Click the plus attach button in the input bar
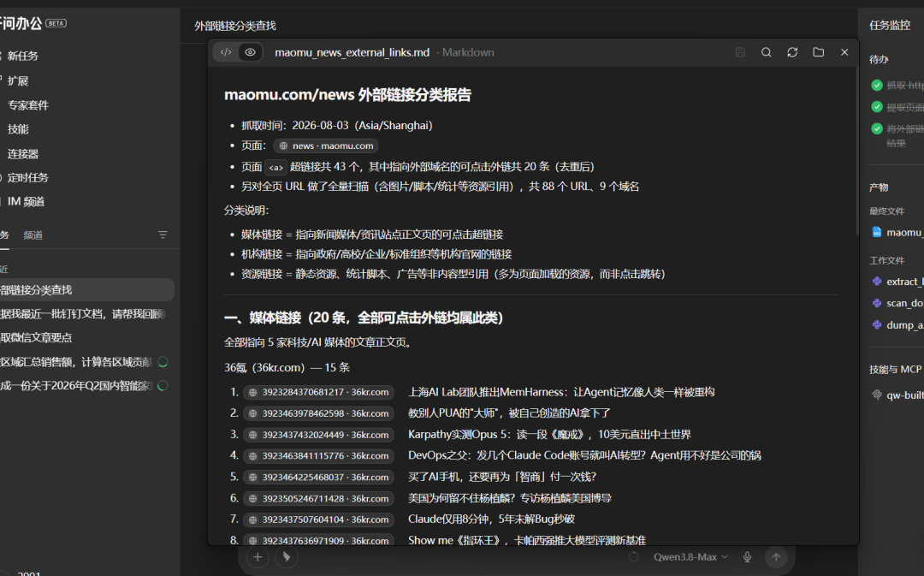924x576 pixels. pyautogui.click(x=258, y=556)
